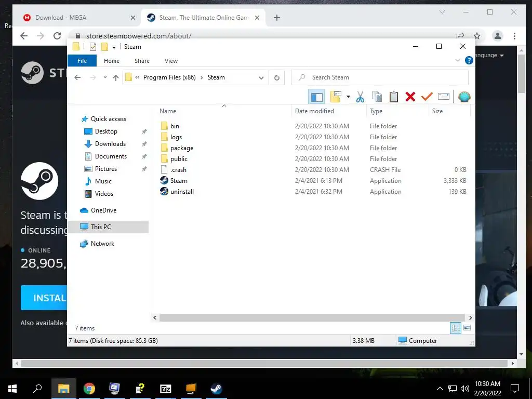The image size is (532, 399).
Task: Open the Share ribbon tab
Action: [x=142, y=61]
